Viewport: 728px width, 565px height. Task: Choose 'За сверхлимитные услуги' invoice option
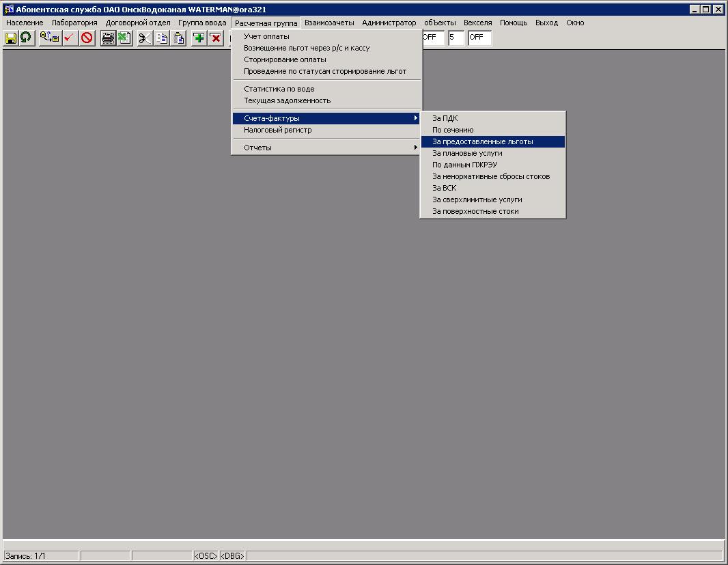click(477, 199)
